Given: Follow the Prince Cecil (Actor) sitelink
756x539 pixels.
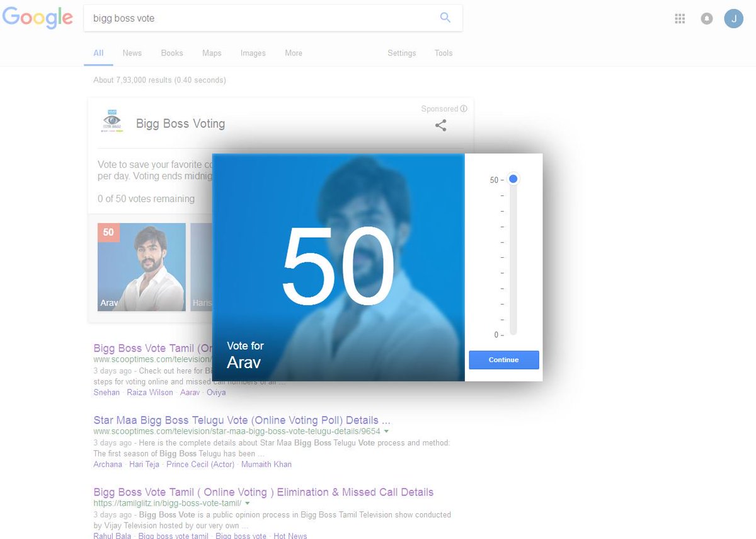Looking at the screenshot, I should click(200, 464).
